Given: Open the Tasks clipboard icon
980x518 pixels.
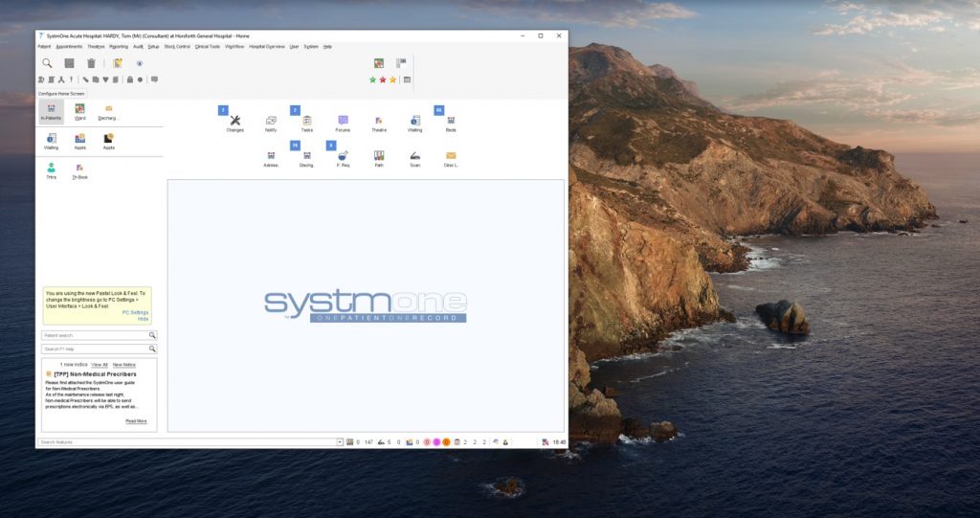Looking at the screenshot, I should [307, 123].
